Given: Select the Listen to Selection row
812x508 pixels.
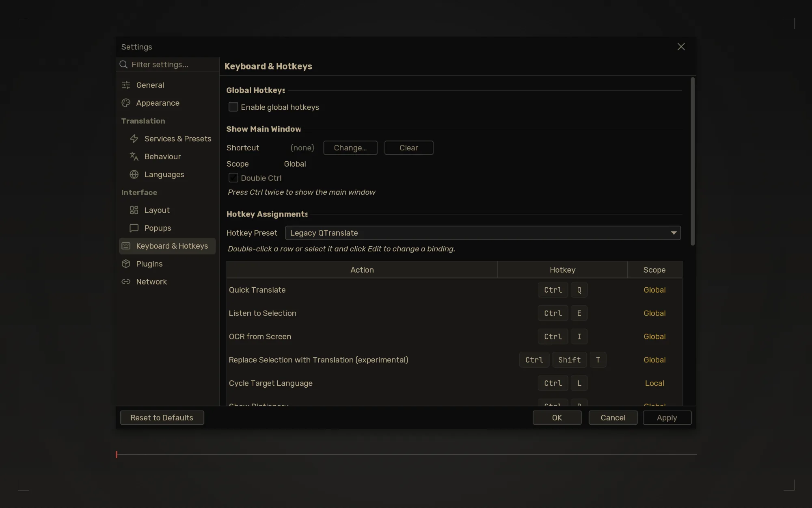Looking at the screenshot, I should [454, 313].
